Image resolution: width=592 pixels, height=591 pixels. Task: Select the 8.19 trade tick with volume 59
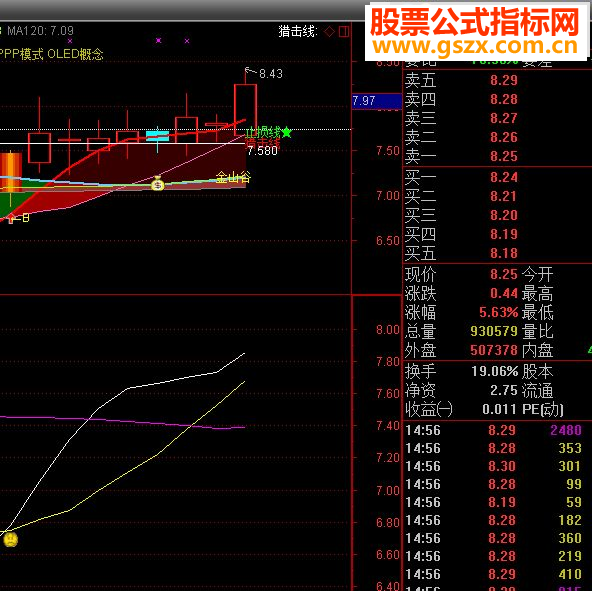point(498,502)
